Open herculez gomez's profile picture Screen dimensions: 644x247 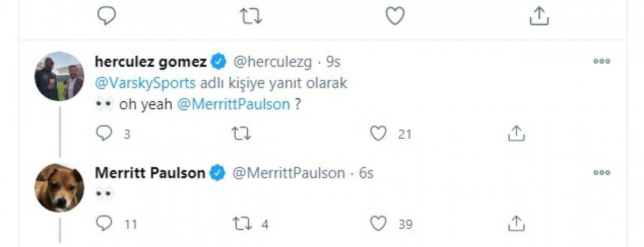tap(59, 76)
